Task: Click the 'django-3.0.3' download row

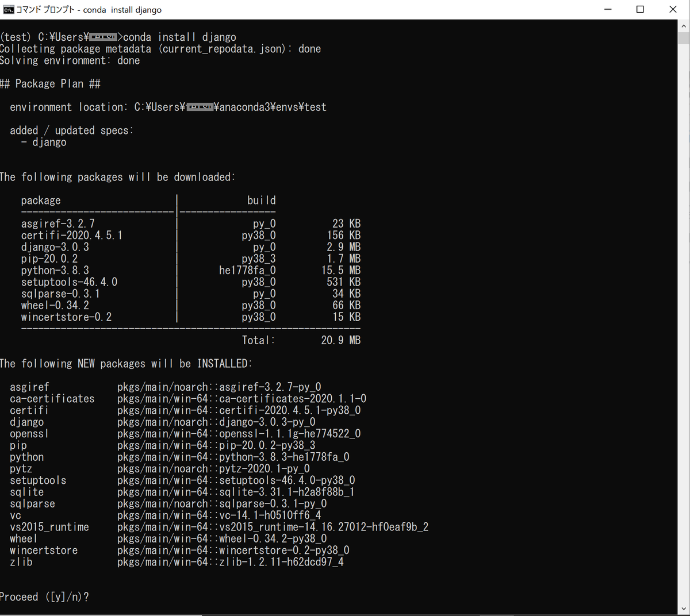Action: [x=191, y=247]
